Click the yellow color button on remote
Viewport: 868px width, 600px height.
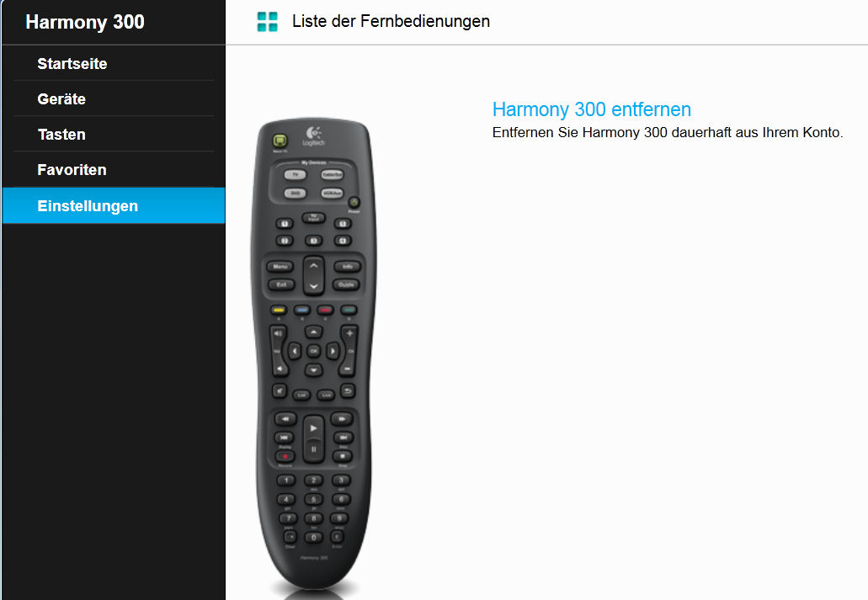(279, 311)
